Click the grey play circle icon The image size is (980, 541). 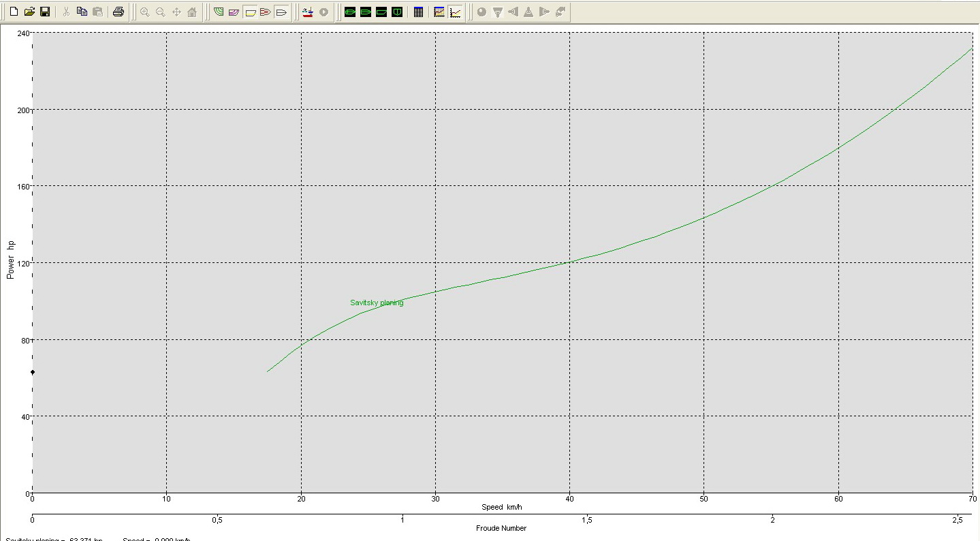324,12
